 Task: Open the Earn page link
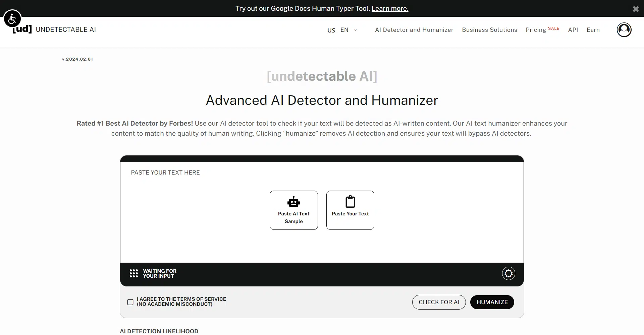(x=593, y=30)
